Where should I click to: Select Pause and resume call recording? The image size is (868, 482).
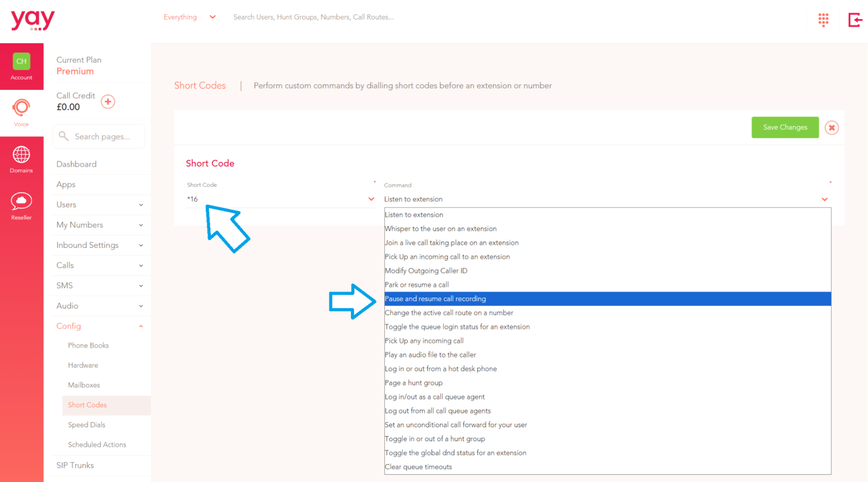(607, 299)
